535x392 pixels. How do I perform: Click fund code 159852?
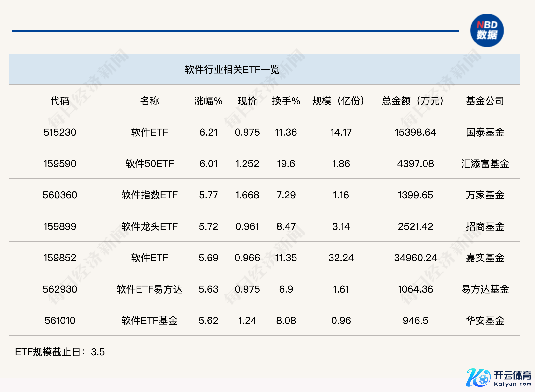pos(60,258)
